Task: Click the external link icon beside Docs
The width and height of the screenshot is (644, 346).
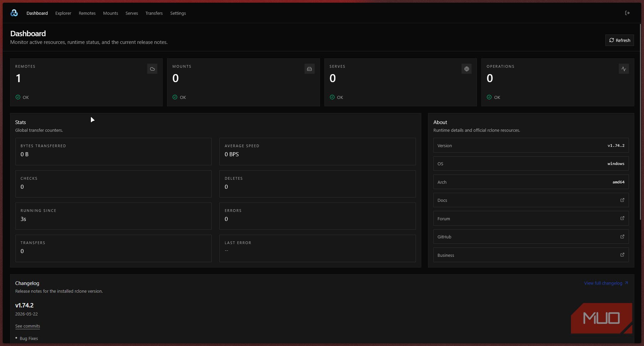Action: click(x=622, y=200)
